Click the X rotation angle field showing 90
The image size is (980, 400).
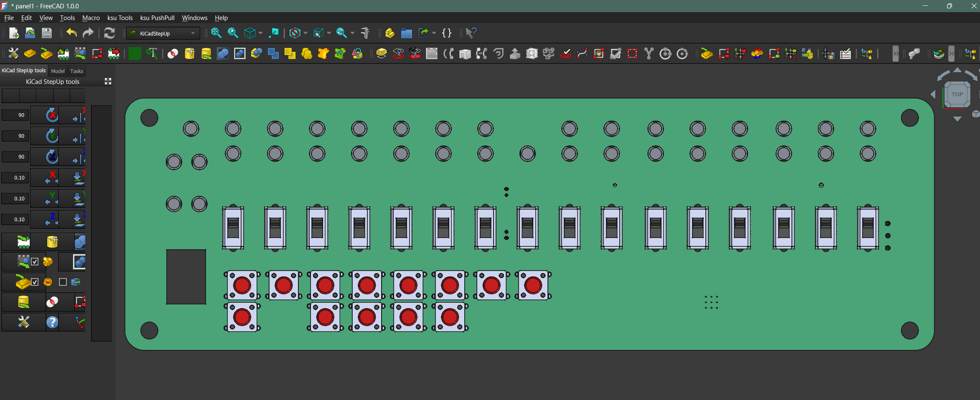click(x=15, y=115)
